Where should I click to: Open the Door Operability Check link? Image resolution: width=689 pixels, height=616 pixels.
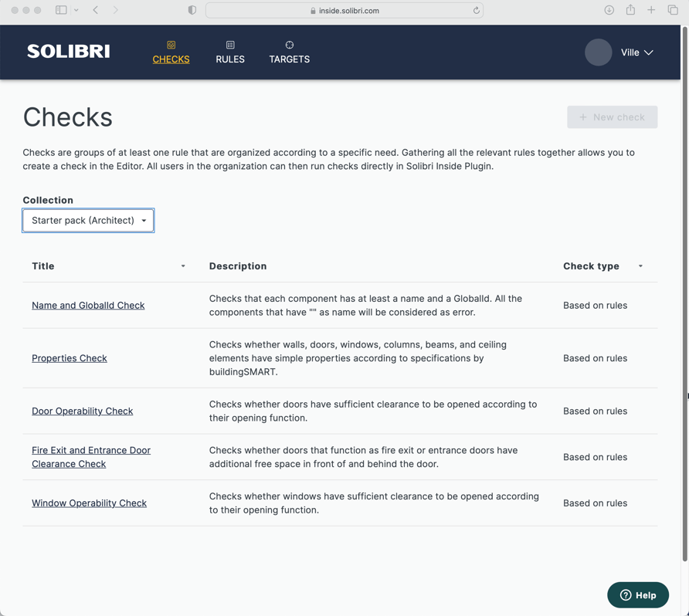[x=82, y=411]
